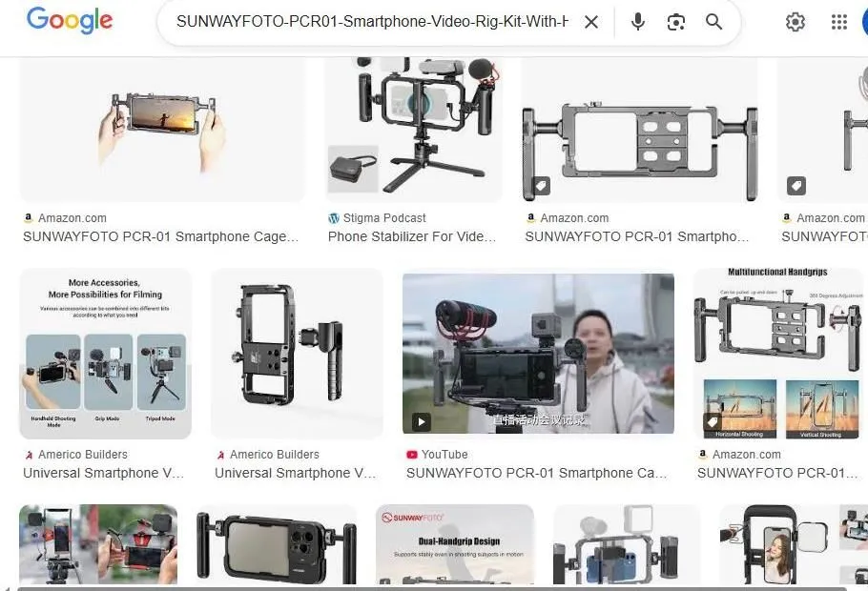Click the Google logo
Viewport: 868px width, 591px height.
(x=70, y=20)
